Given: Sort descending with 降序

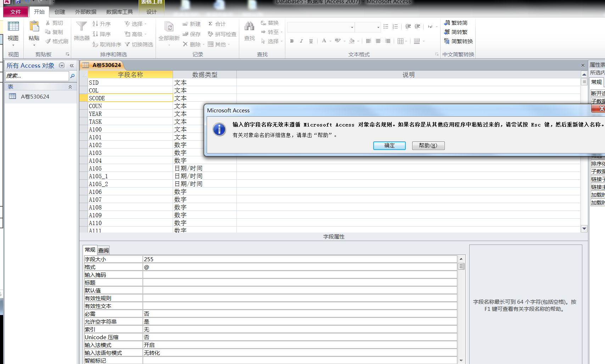Looking at the screenshot, I should coord(101,34).
